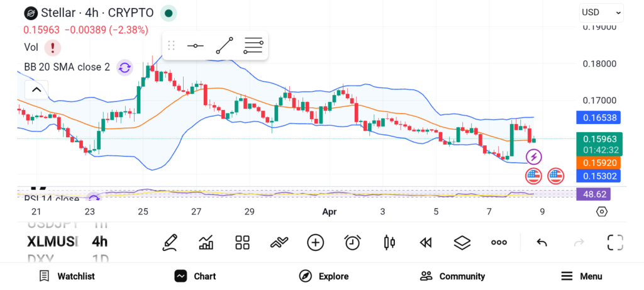Image resolution: width=644 pixels, height=290 pixels.
Task: Open the three-dot more options menu
Action: click(x=499, y=242)
